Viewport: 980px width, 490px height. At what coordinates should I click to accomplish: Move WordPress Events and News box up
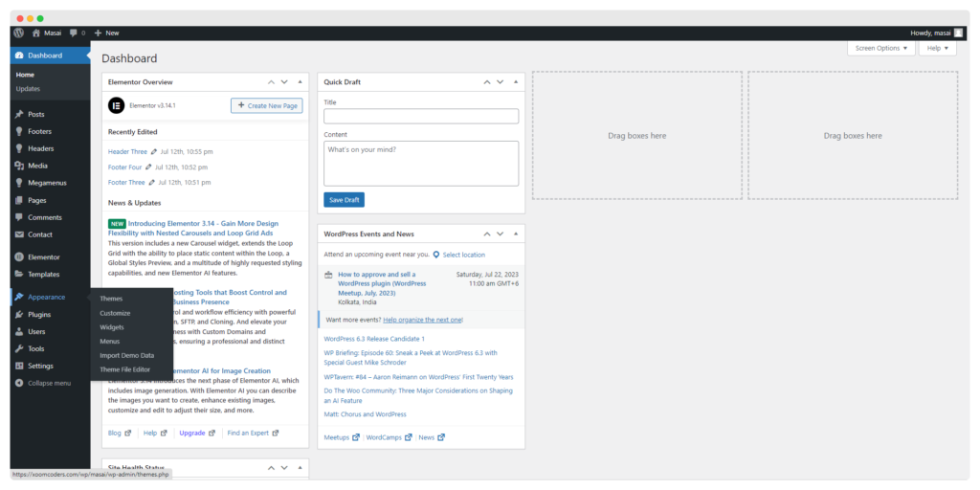[x=487, y=234]
